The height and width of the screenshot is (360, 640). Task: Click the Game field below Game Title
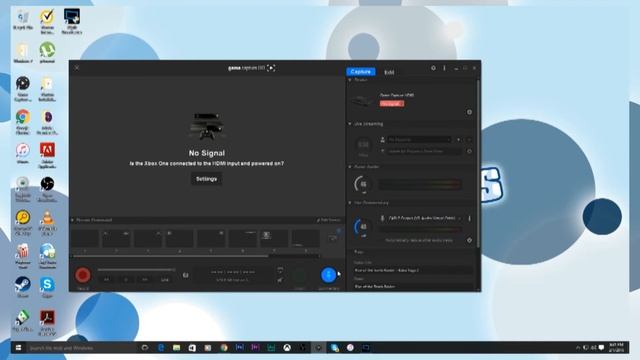pos(413,286)
